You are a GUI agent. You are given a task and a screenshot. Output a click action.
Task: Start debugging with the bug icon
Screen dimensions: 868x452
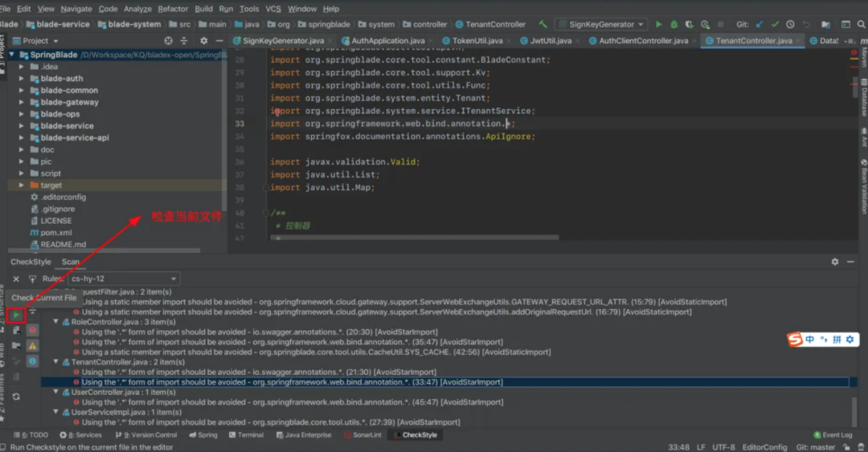(674, 24)
